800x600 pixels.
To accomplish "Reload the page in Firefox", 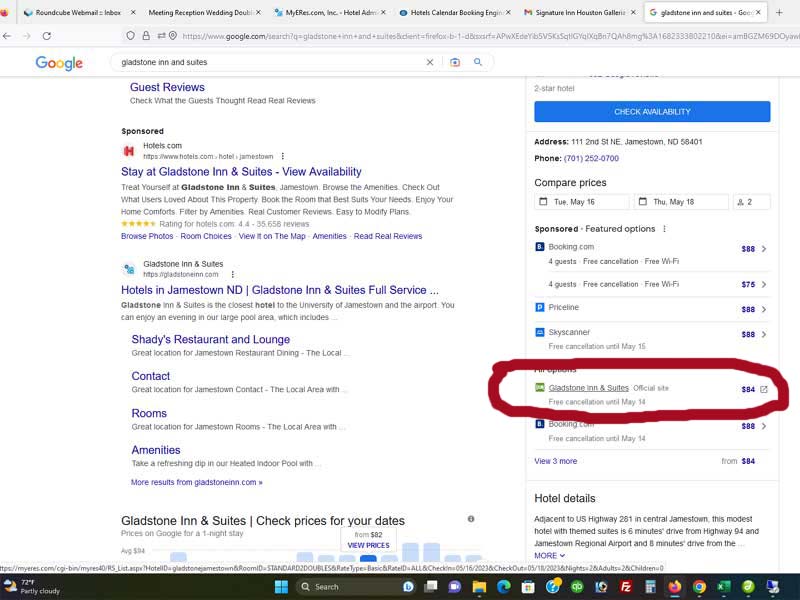I will [46, 36].
